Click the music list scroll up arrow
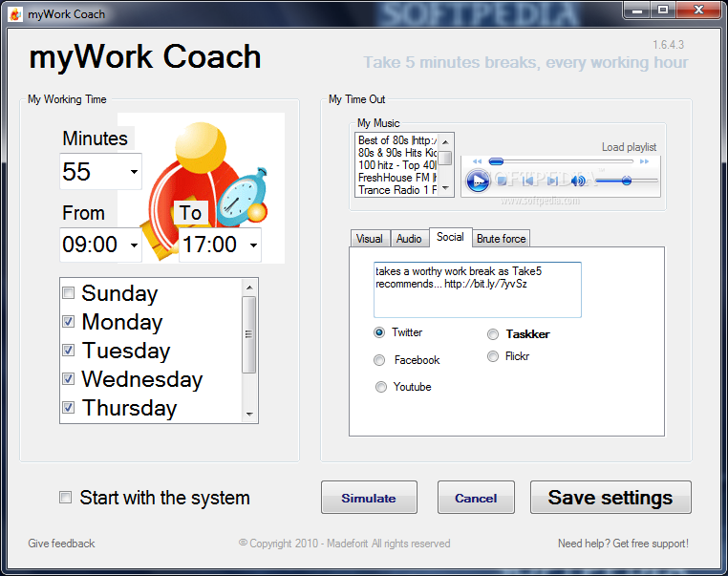The height and width of the screenshot is (576, 728). coord(446,142)
